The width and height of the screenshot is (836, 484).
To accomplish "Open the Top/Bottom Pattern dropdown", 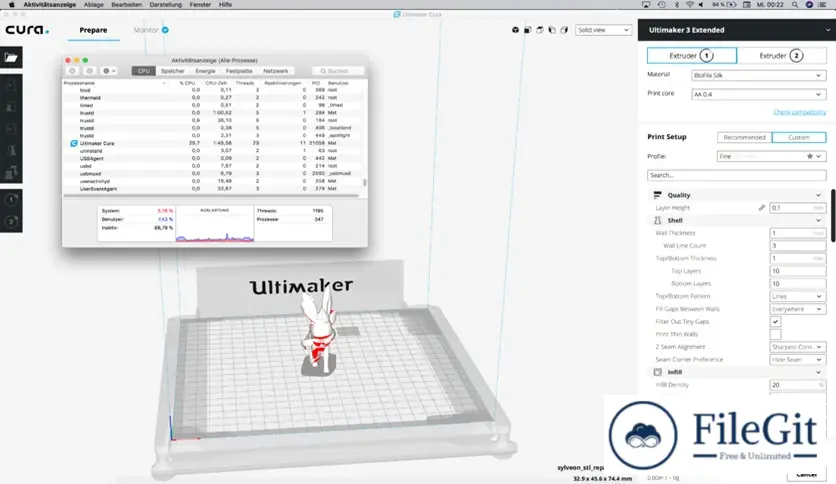I will click(x=798, y=296).
